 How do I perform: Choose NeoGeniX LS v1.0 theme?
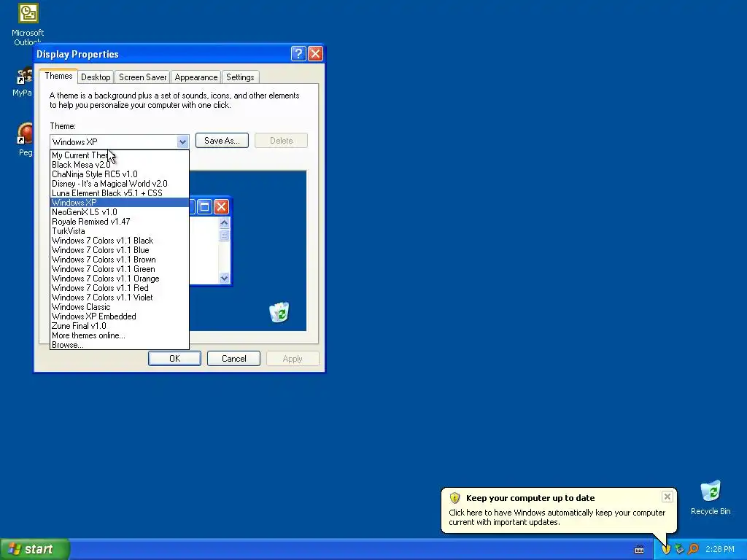(119, 212)
